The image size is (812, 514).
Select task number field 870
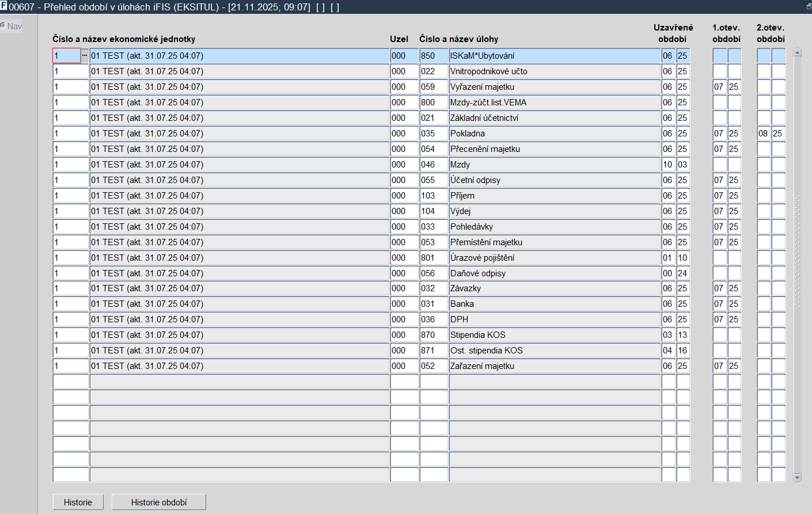pyautogui.click(x=434, y=335)
